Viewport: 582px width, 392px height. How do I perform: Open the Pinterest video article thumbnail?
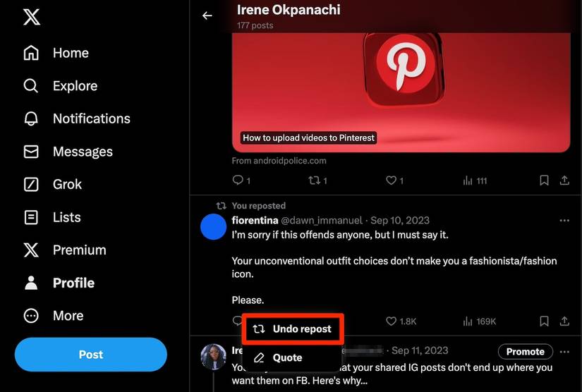click(401, 92)
